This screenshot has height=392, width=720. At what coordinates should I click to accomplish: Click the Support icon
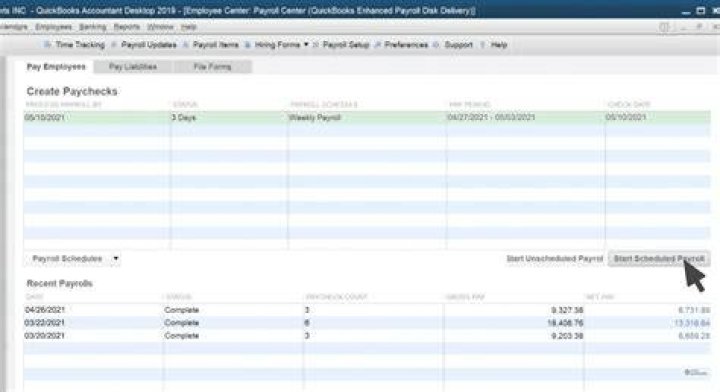tap(436, 45)
